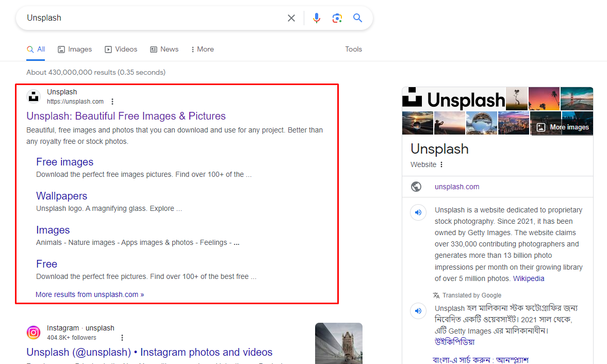Clear the search query using the X icon
The height and width of the screenshot is (364, 607).
point(291,18)
